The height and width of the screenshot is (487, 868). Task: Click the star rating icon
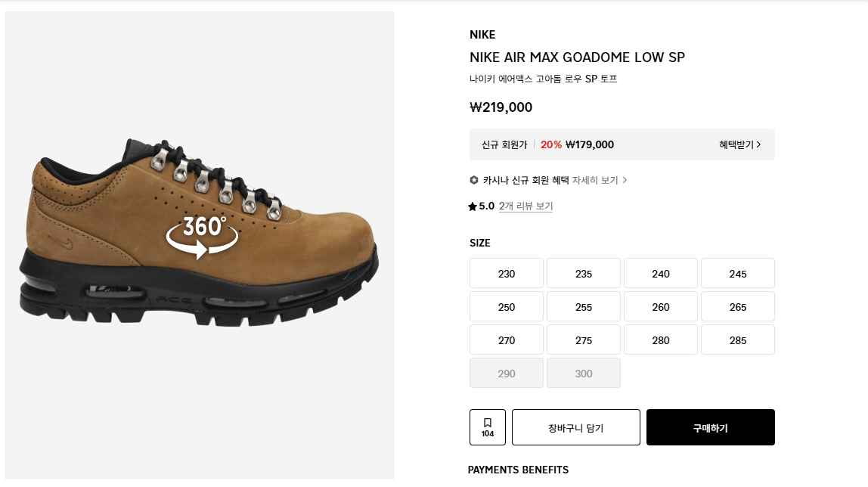pos(473,206)
